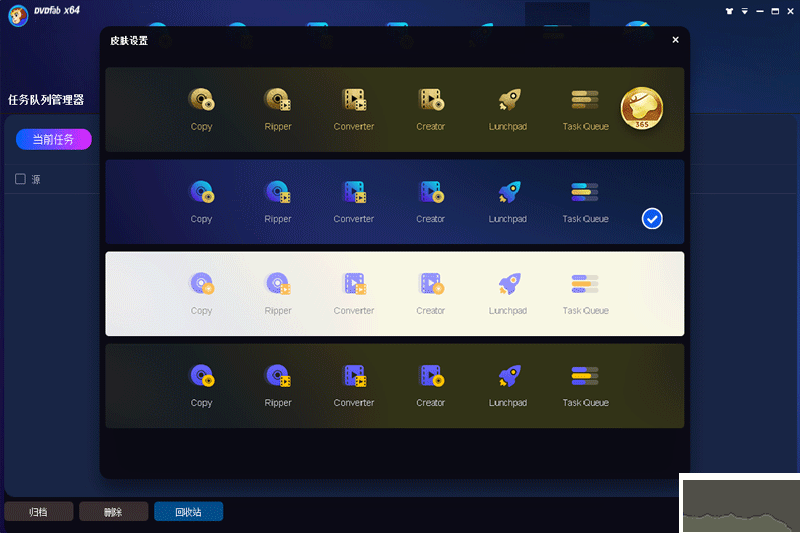Click the graph thumbnail in the corner

click(x=741, y=505)
